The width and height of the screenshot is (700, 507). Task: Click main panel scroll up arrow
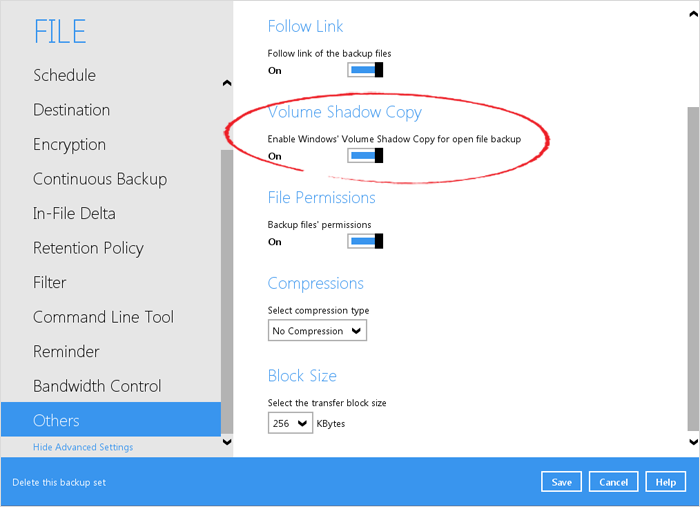click(x=693, y=14)
